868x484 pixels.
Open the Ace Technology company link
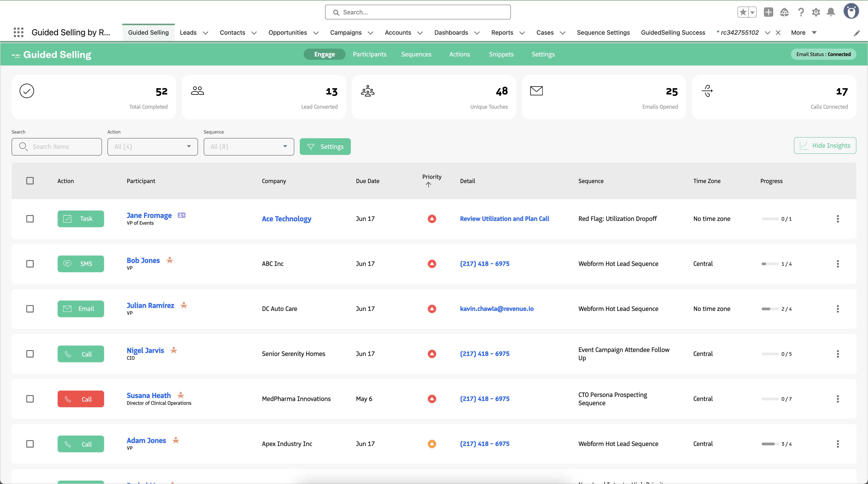pos(286,219)
